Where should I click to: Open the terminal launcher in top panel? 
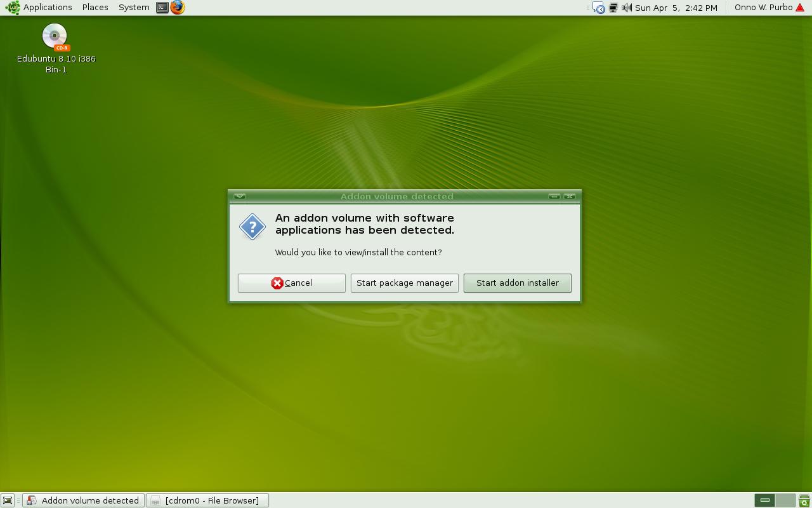click(x=162, y=8)
